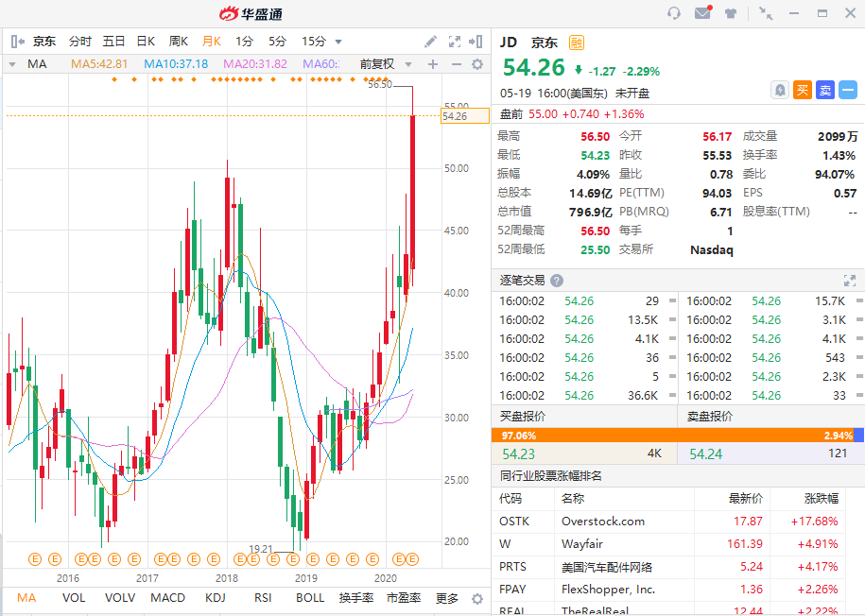Open customer service headset icon
Image resolution: width=865 pixels, height=616 pixels.
click(674, 13)
